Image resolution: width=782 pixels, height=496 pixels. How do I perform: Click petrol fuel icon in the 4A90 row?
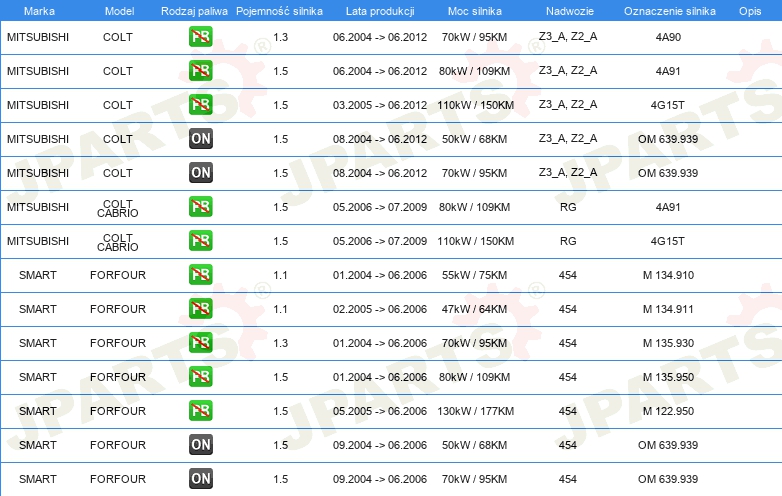(200, 37)
